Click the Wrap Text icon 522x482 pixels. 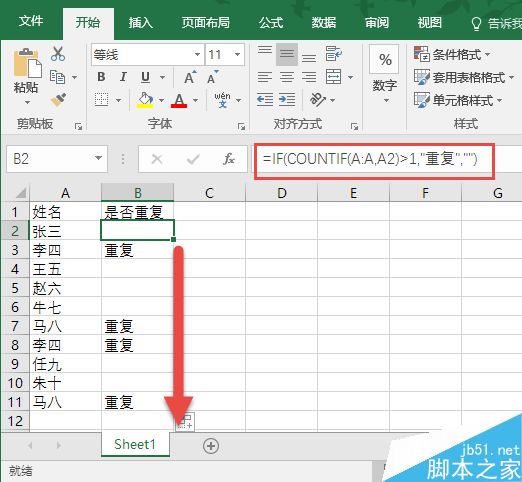pos(333,54)
